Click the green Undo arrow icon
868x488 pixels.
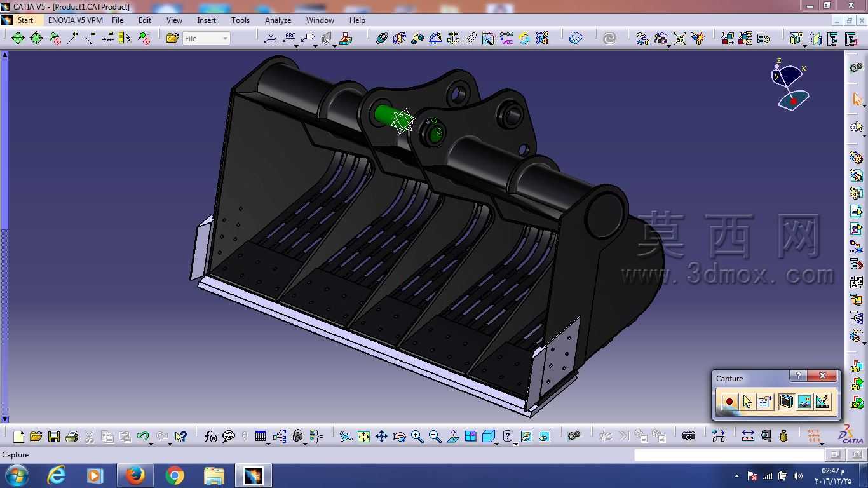pos(143,437)
